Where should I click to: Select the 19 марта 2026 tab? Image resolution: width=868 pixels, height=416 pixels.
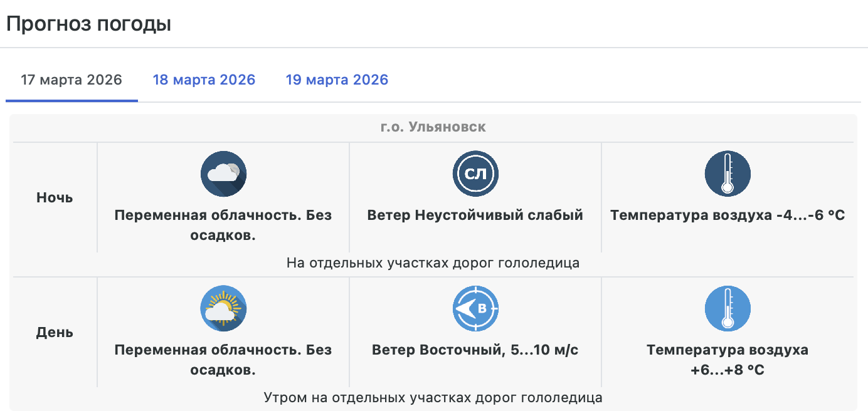point(337,80)
